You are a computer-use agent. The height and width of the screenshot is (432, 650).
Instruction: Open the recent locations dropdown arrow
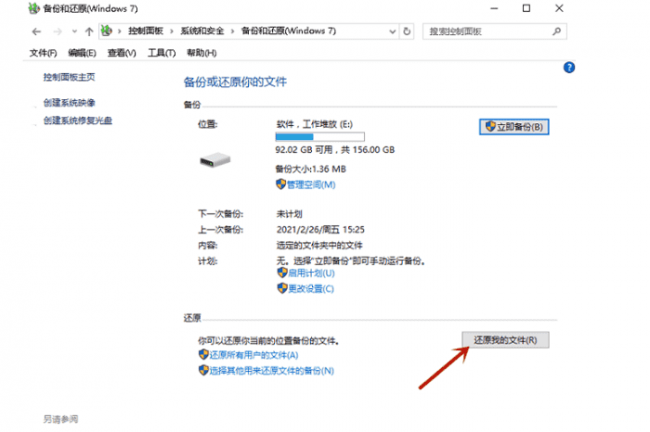pyautogui.click(x=74, y=32)
